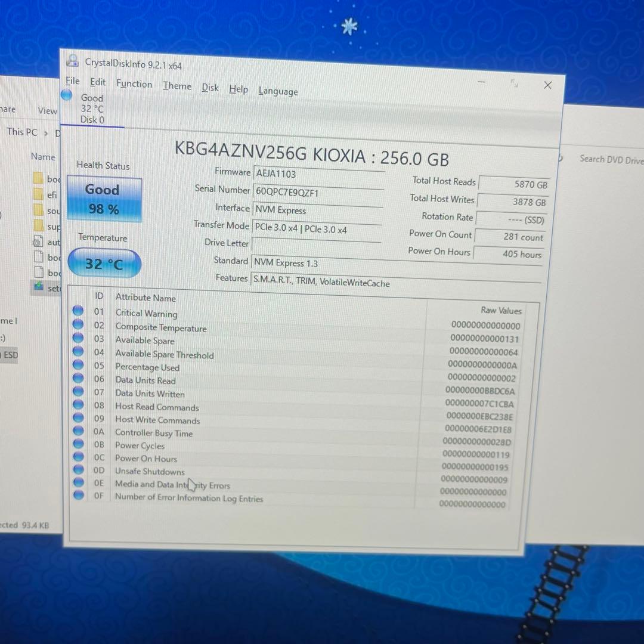
Task: Open the Language dropdown
Action: tap(278, 91)
